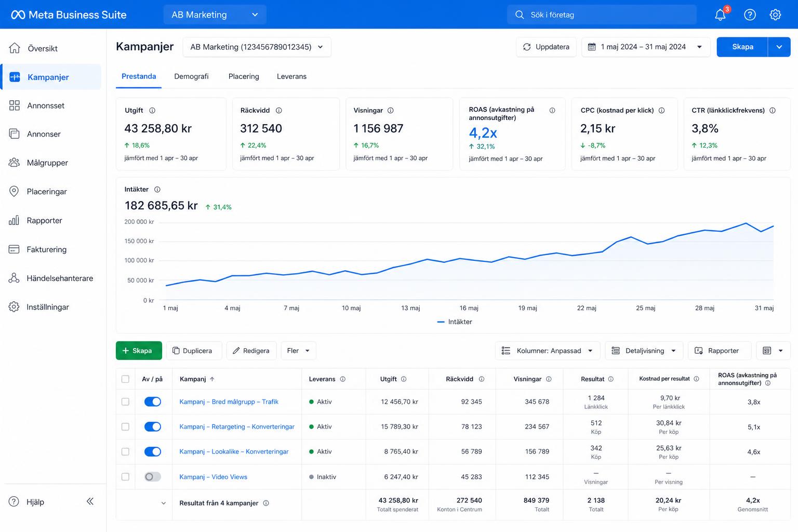Open the arrow next to the blue Skapa button

click(779, 47)
